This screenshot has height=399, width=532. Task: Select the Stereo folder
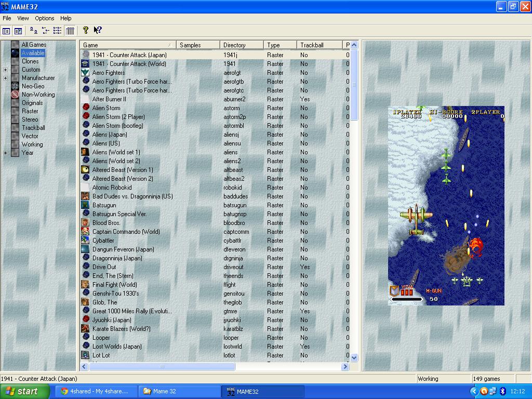[x=30, y=119]
